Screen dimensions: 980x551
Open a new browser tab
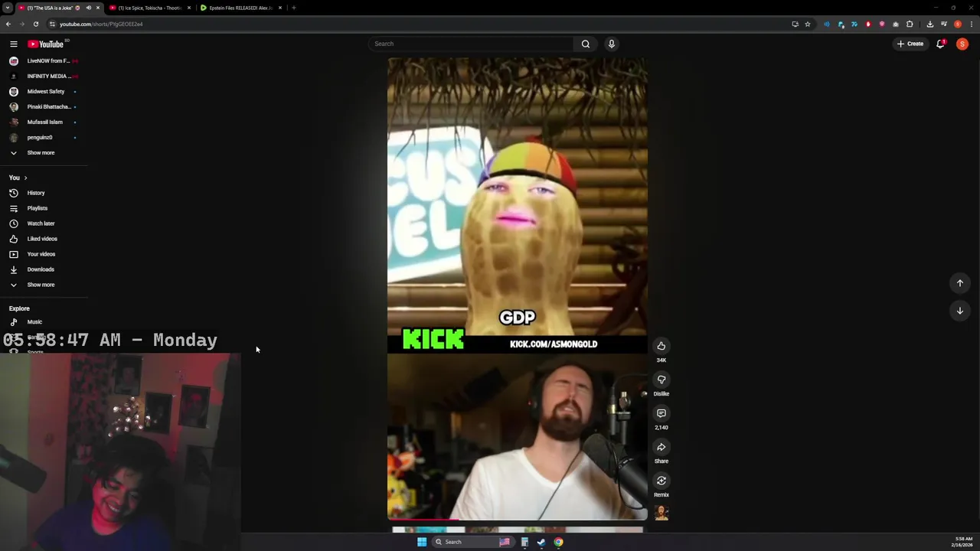click(x=293, y=8)
